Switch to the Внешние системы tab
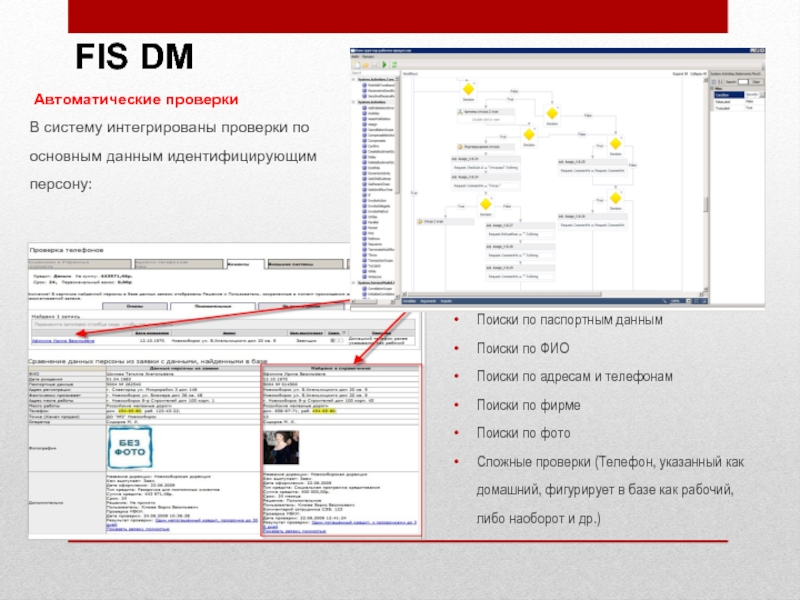The image size is (800, 600). [x=306, y=264]
